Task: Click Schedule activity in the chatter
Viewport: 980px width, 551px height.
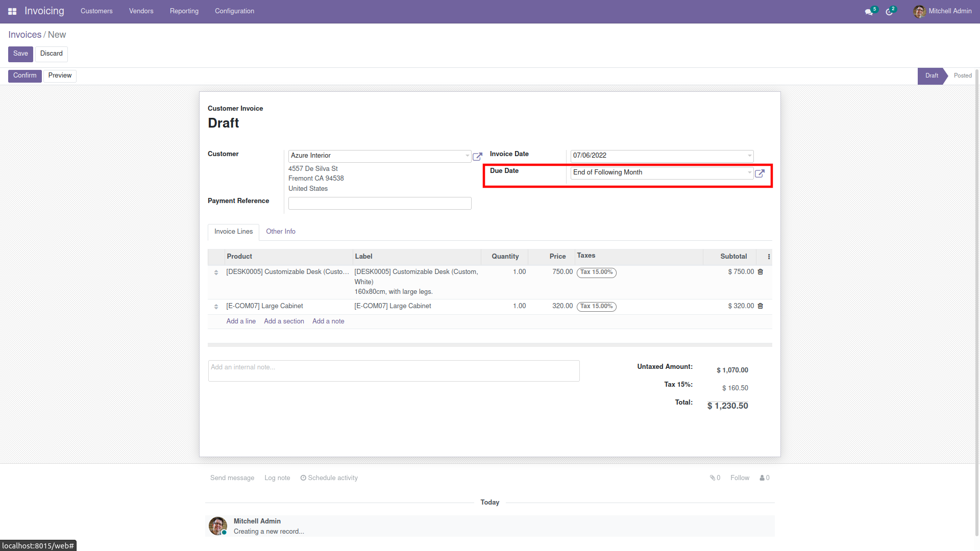Action: (329, 478)
